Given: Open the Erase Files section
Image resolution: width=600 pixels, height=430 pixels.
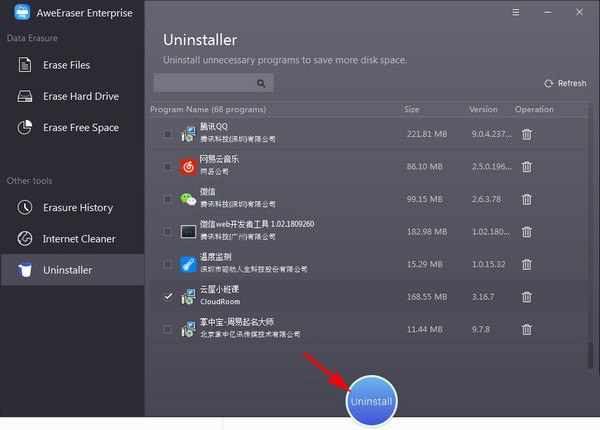Looking at the screenshot, I should point(72,65).
